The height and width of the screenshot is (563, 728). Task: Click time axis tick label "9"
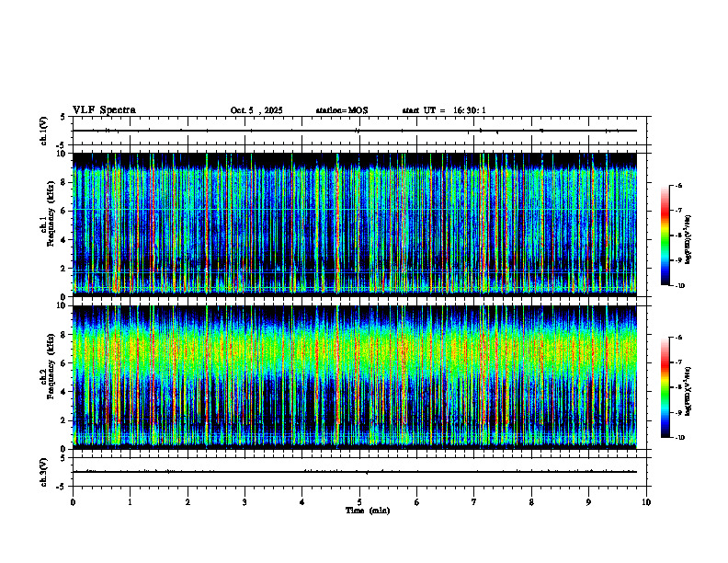(x=588, y=502)
